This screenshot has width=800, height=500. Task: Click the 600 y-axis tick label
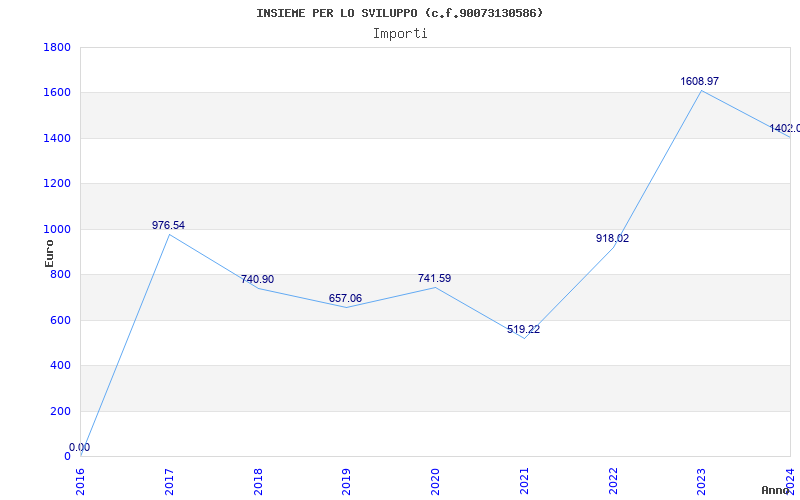(x=60, y=320)
